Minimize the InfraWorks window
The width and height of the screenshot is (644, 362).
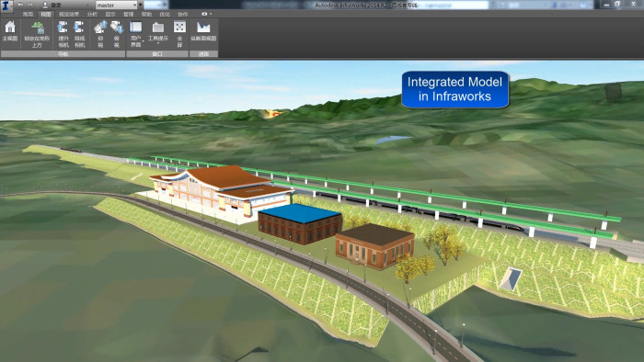pos(606,4)
